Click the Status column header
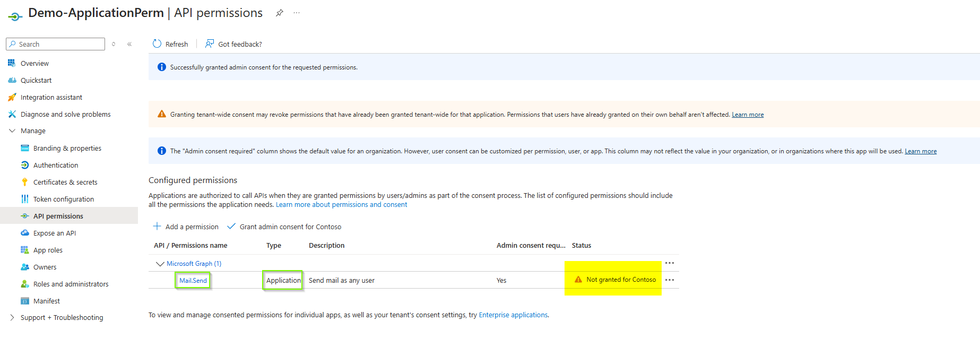The width and height of the screenshot is (980, 356). pyautogui.click(x=582, y=246)
